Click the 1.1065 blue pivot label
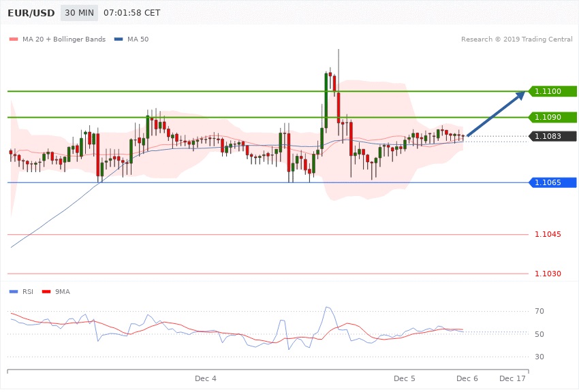 [552, 182]
